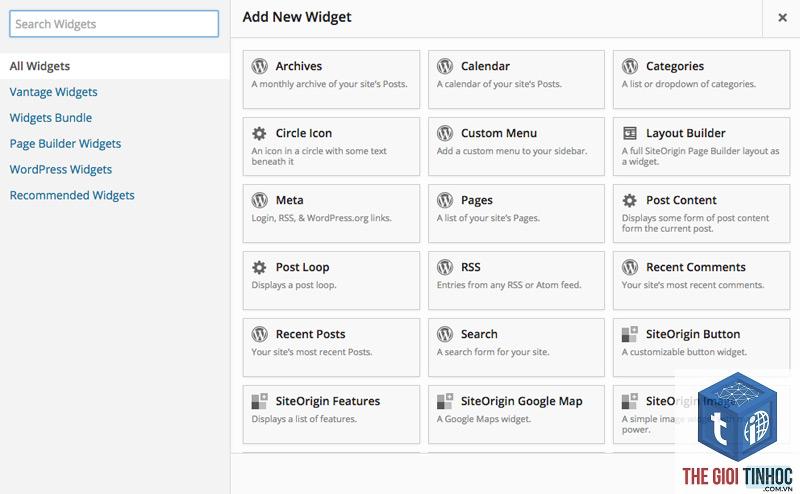Image resolution: width=800 pixels, height=494 pixels.
Task: Click 'Entries from any RSS or Atom feed.'
Action: click(509, 285)
